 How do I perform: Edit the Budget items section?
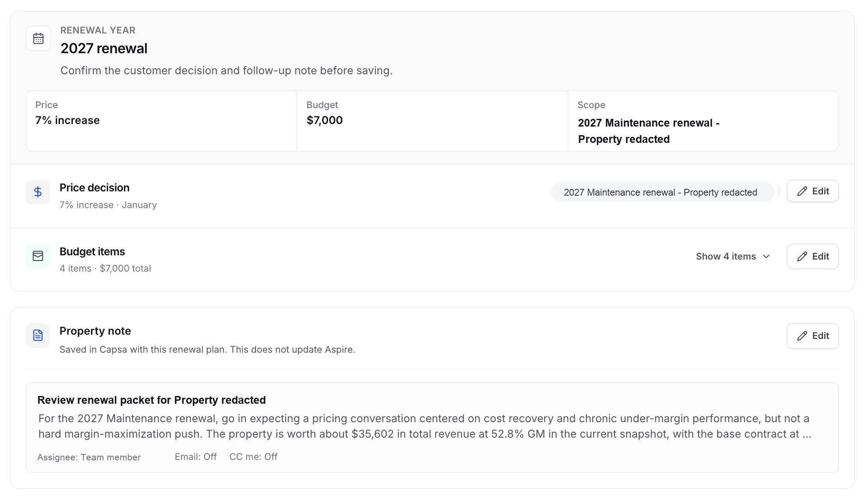click(x=813, y=257)
